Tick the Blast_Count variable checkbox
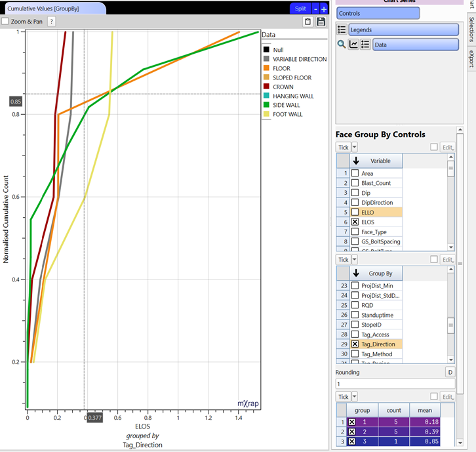The height and width of the screenshot is (452, 476). coord(355,183)
